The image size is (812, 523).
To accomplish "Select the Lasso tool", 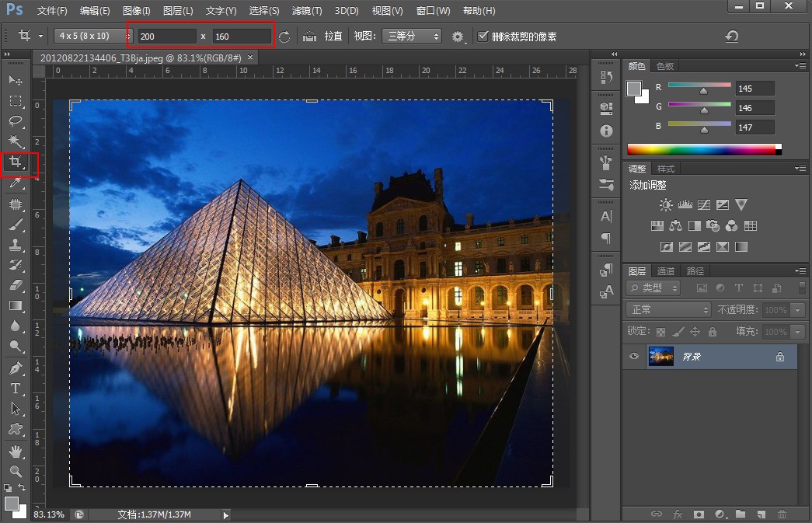I will click(x=15, y=121).
